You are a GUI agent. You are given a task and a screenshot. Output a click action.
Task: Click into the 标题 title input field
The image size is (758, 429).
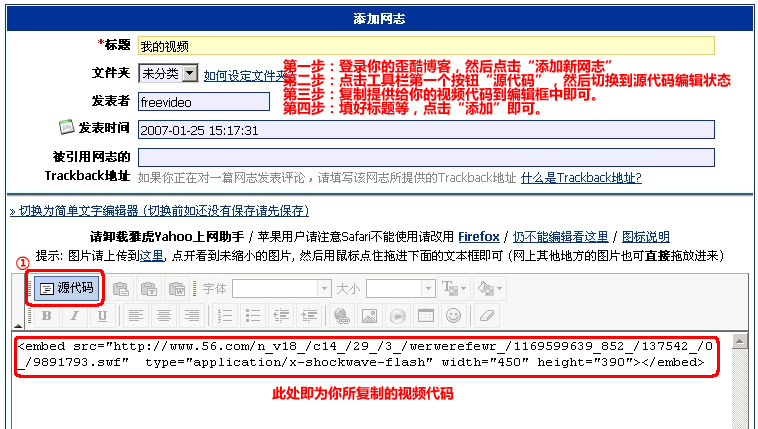pyautogui.click(x=425, y=45)
